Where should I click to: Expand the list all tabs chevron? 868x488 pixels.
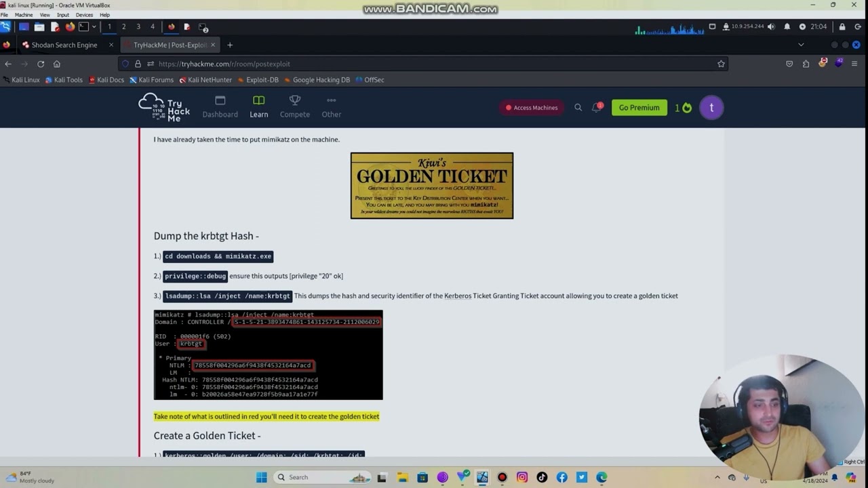coord(801,45)
